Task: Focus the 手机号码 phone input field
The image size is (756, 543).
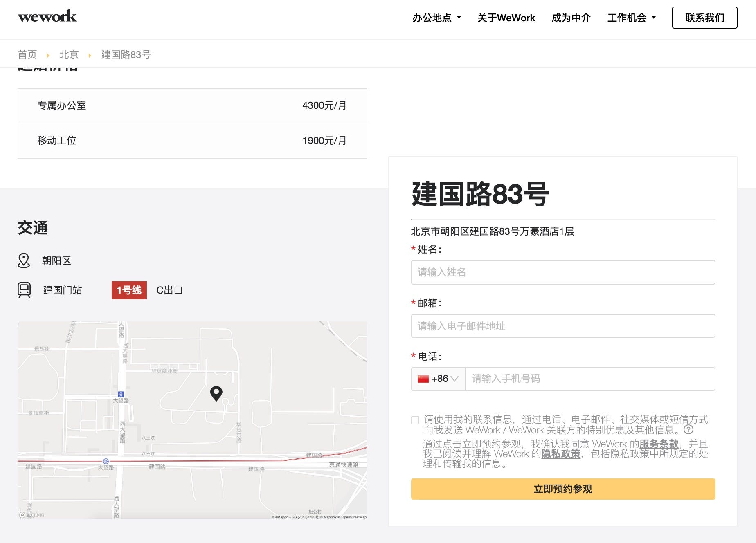Action: click(590, 379)
